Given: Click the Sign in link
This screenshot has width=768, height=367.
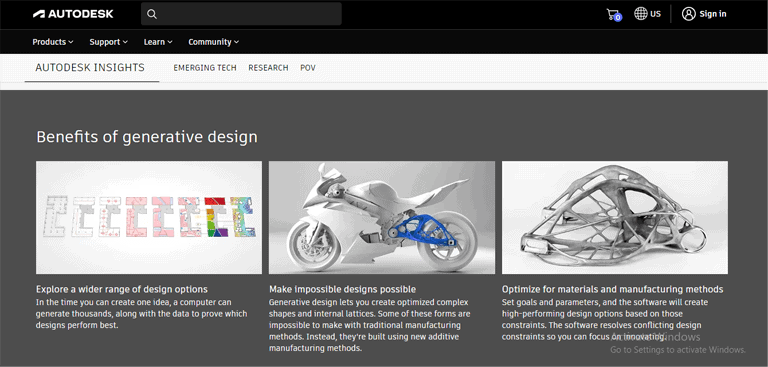Looking at the screenshot, I should (713, 14).
